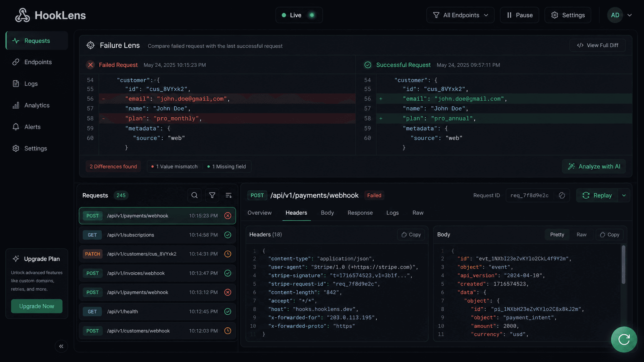Click the body panel vertical scrollbar
This screenshot has width=644, height=362.
(623, 265)
